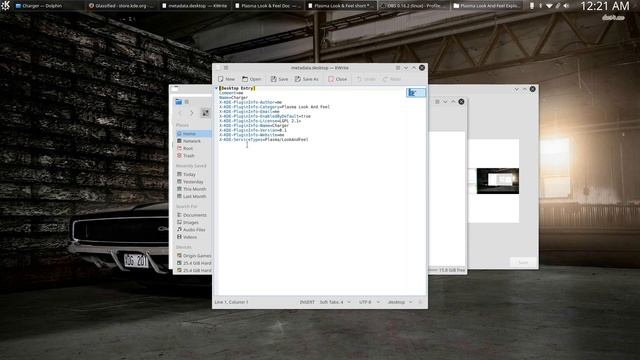Open KDE application launcher
This screenshot has width=640, height=360.
tap(5, 6)
